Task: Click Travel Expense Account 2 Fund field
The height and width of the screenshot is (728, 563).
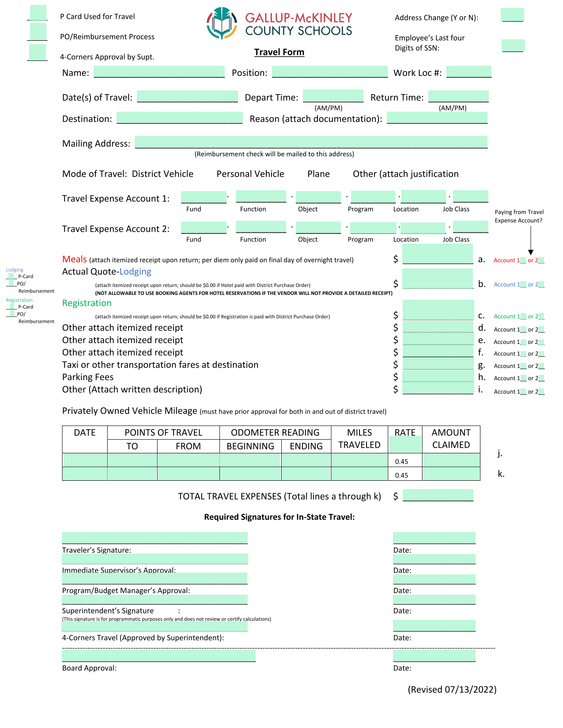Action: click(204, 228)
